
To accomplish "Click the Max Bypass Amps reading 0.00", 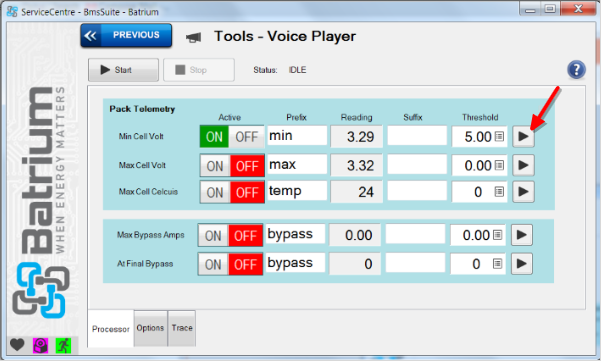I will 355,235.
